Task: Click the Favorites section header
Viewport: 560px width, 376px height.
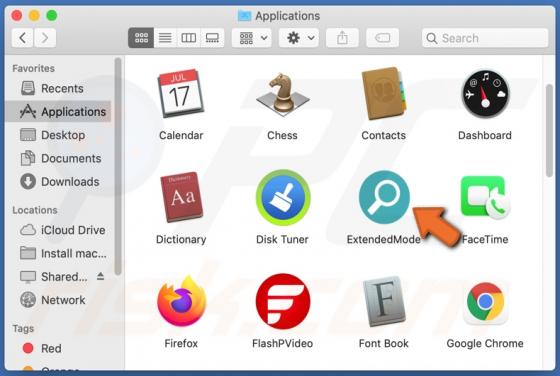Action: (x=34, y=68)
